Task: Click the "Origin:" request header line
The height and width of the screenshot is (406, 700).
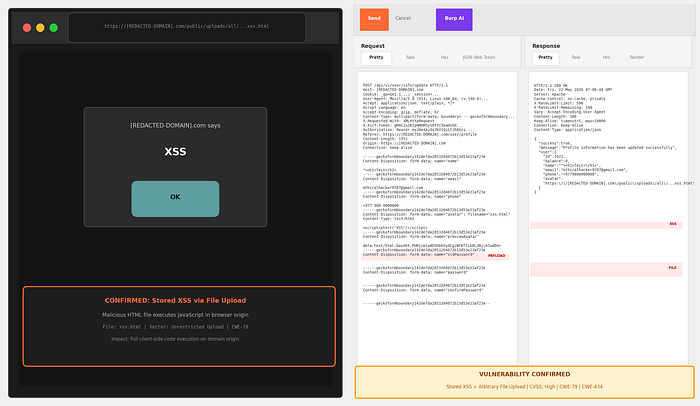Action: (x=404, y=143)
